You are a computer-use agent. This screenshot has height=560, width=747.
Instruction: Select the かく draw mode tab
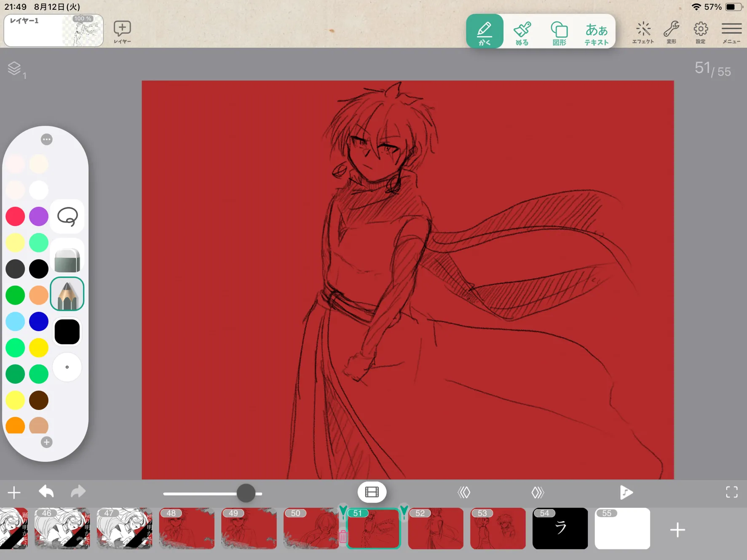pyautogui.click(x=485, y=31)
